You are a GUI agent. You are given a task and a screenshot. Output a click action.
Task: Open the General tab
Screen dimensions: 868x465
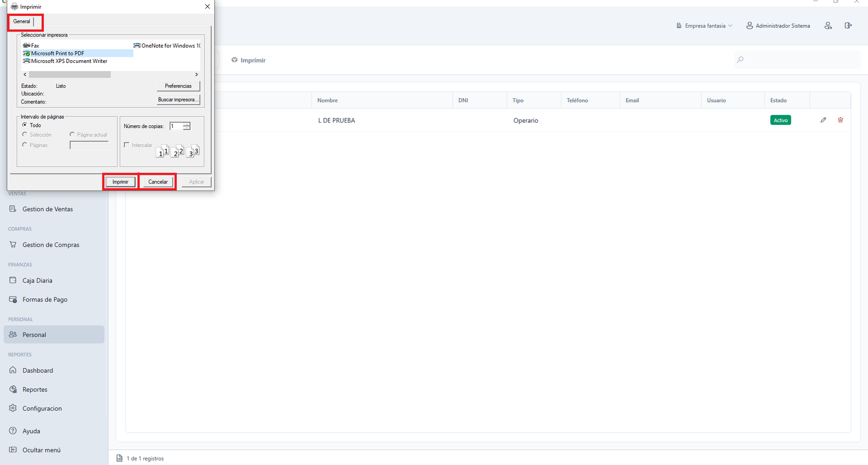tap(22, 21)
